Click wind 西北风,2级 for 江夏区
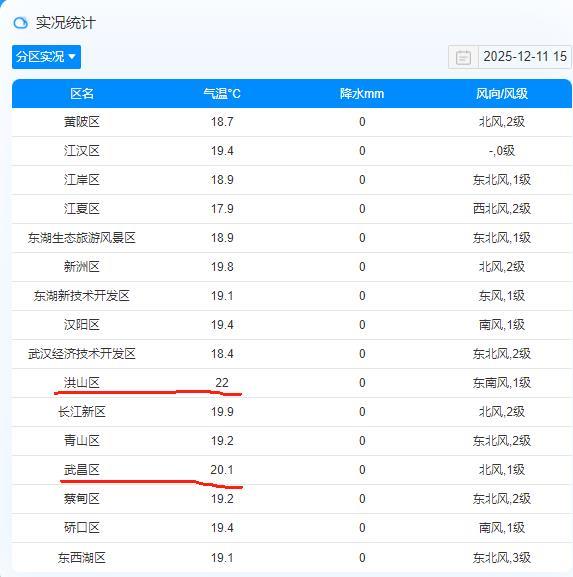573x577 pixels. 502,209
